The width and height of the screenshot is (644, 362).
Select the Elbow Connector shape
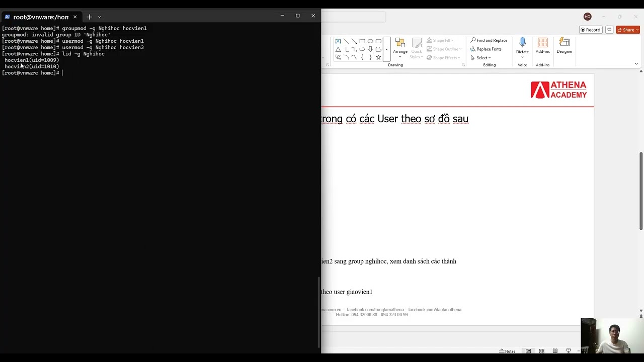pos(346,49)
